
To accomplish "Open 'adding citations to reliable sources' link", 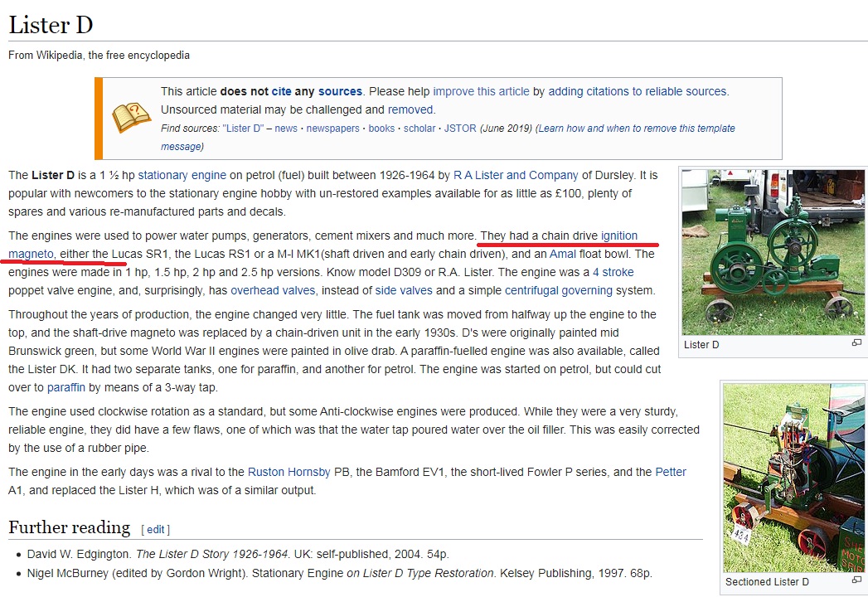I will pyautogui.click(x=638, y=91).
